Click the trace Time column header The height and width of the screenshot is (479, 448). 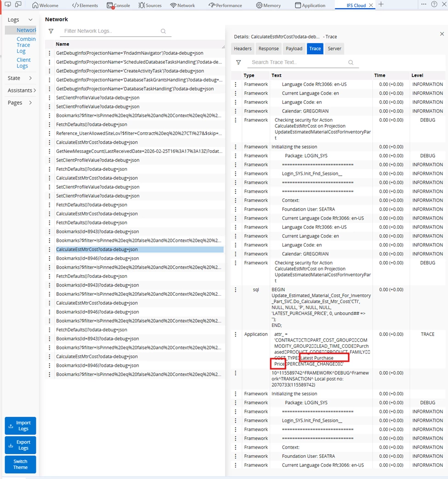[380, 75]
